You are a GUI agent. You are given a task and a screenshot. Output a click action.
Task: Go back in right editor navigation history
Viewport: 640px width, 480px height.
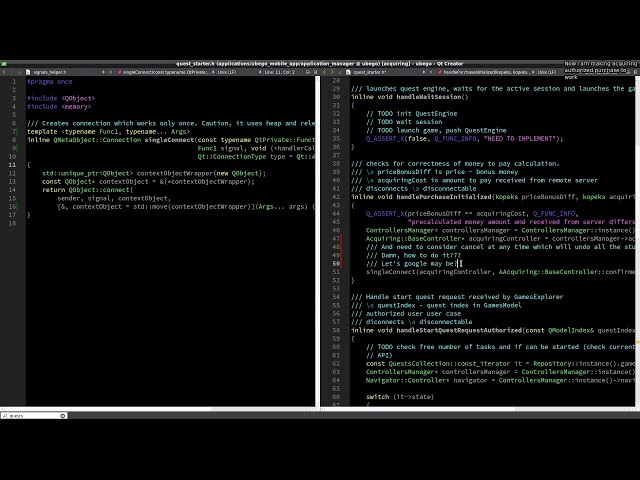(x=324, y=72)
